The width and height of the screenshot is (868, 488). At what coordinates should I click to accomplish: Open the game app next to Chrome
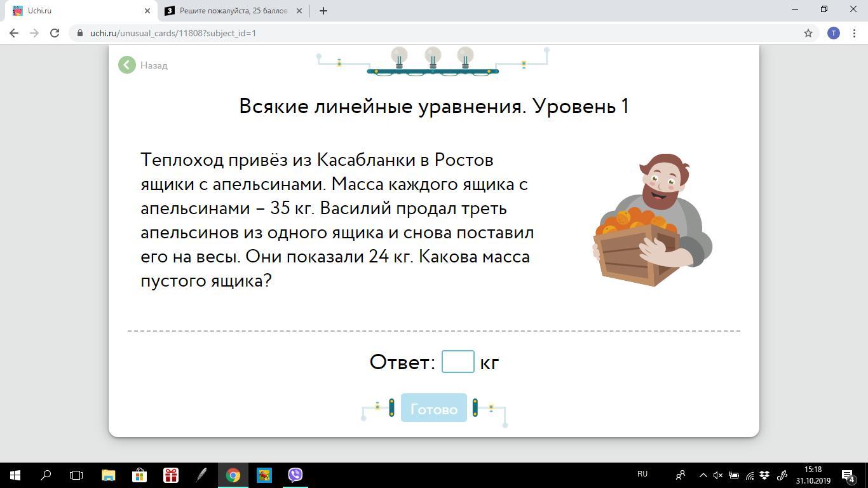(x=264, y=475)
